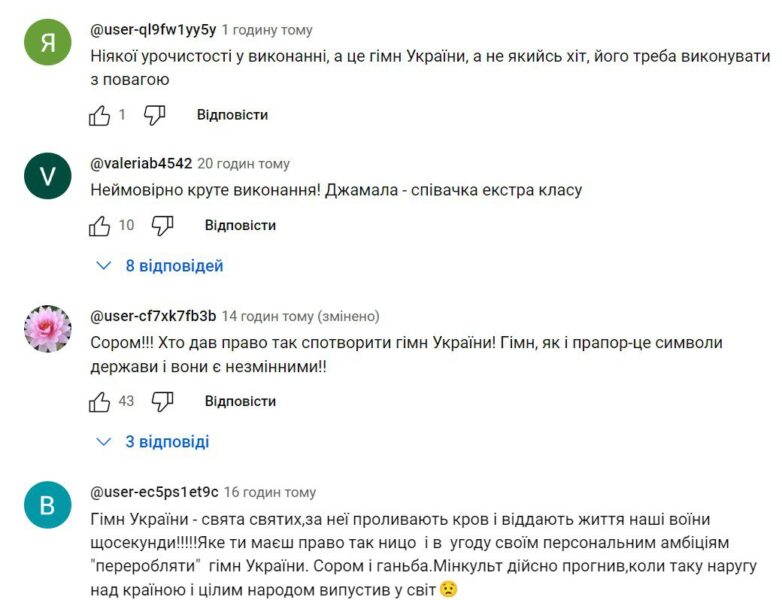This screenshot has width=782, height=600.
Task: Open the dark green V avatar profile
Action: click(48, 176)
